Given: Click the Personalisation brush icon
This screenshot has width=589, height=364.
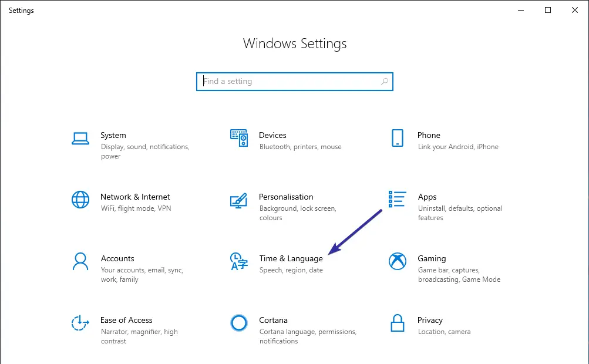Looking at the screenshot, I should (239, 200).
